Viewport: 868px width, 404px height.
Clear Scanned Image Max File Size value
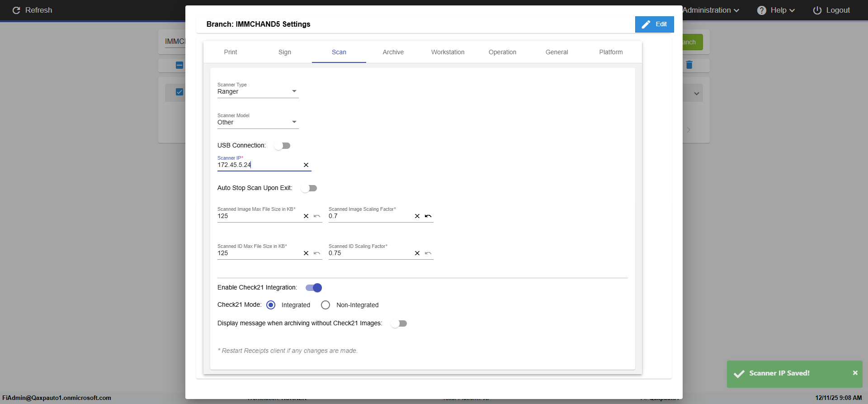pyautogui.click(x=306, y=216)
